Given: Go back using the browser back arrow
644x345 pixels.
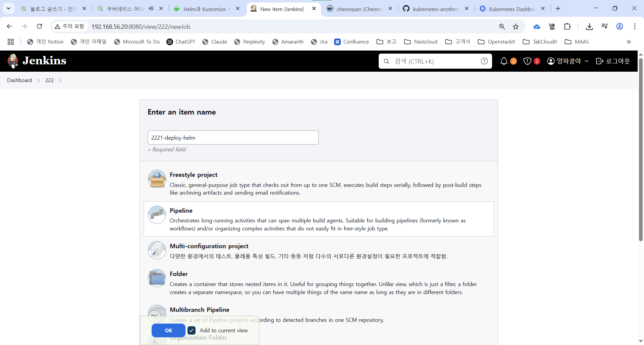Looking at the screenshot, I should (x=9, y=26).
